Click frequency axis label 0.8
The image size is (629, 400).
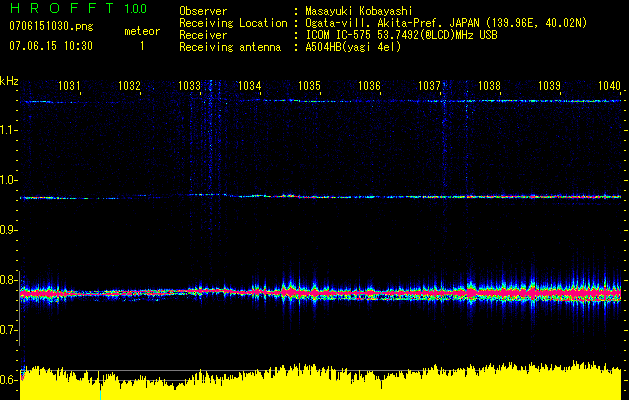(8, 280)
